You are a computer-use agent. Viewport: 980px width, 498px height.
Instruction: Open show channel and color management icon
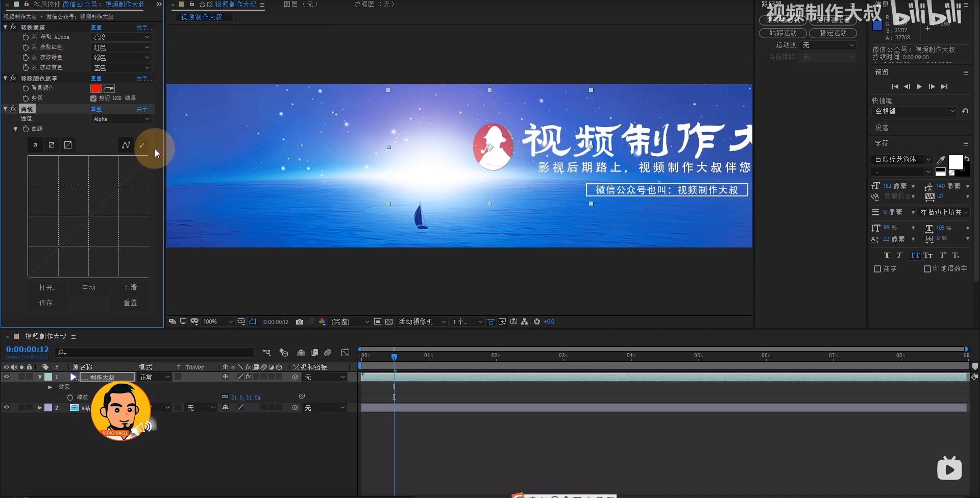322,321
